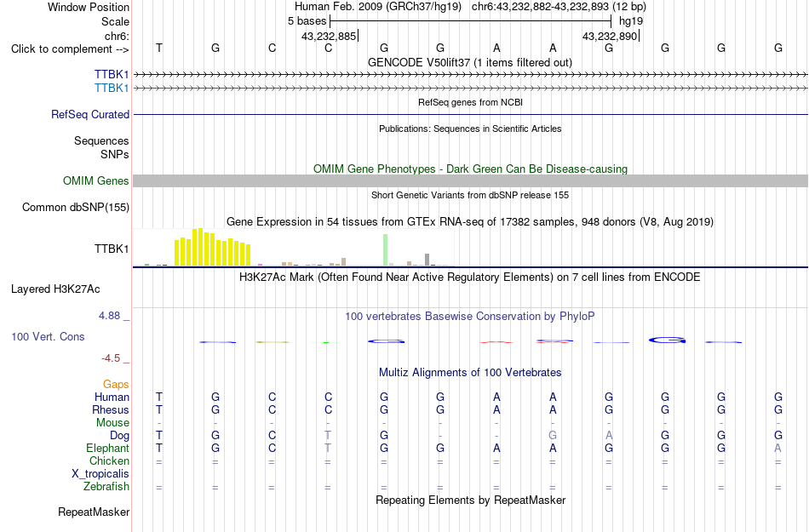Click the Dog species row label

(120, 436)
